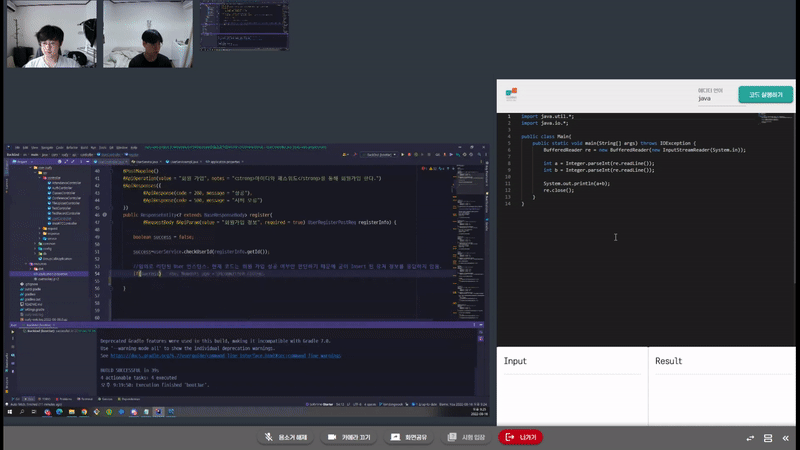The image size is (800, 450).
Task: Click the gutter icon on line 46
Action: coord(105,215)
